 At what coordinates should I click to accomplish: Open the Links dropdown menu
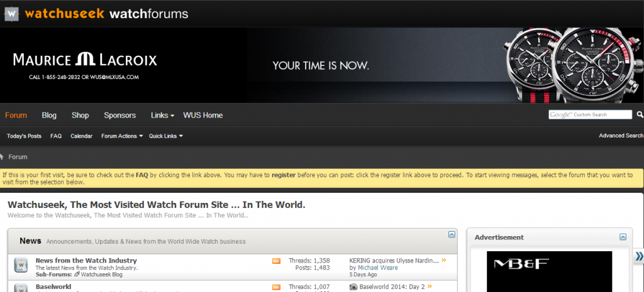[163, 116]
